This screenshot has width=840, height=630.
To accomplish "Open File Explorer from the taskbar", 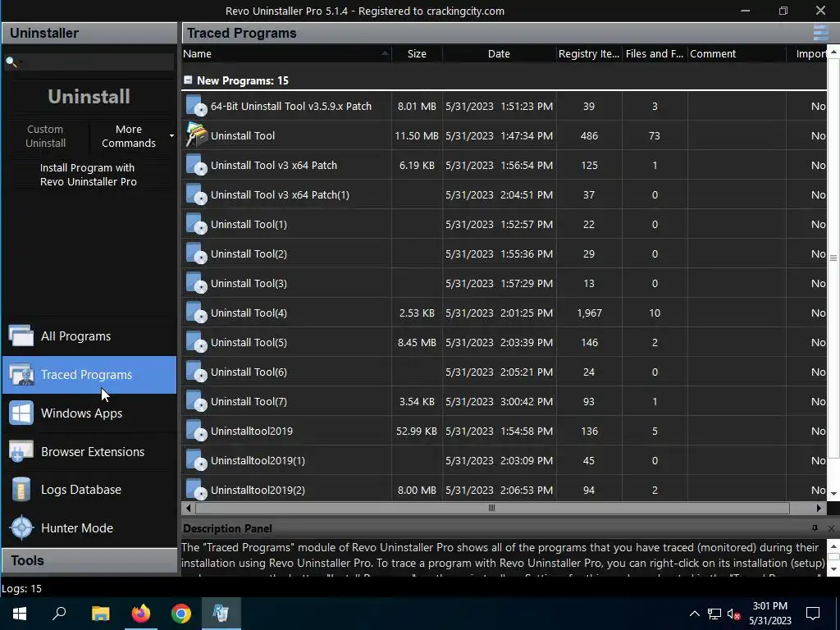I will coord(101,613).
